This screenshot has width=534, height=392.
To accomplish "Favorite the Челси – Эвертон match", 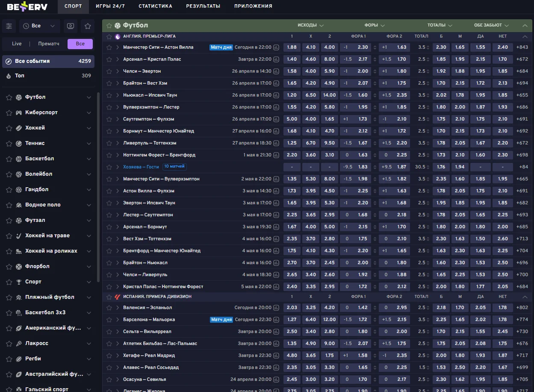I will click(109, 71).
